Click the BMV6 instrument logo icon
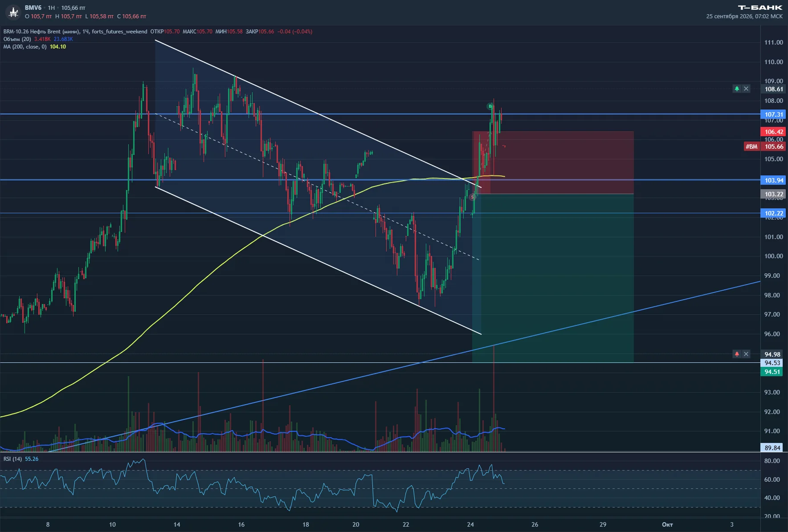Viewport: 788px width, 532px height. 14,12
